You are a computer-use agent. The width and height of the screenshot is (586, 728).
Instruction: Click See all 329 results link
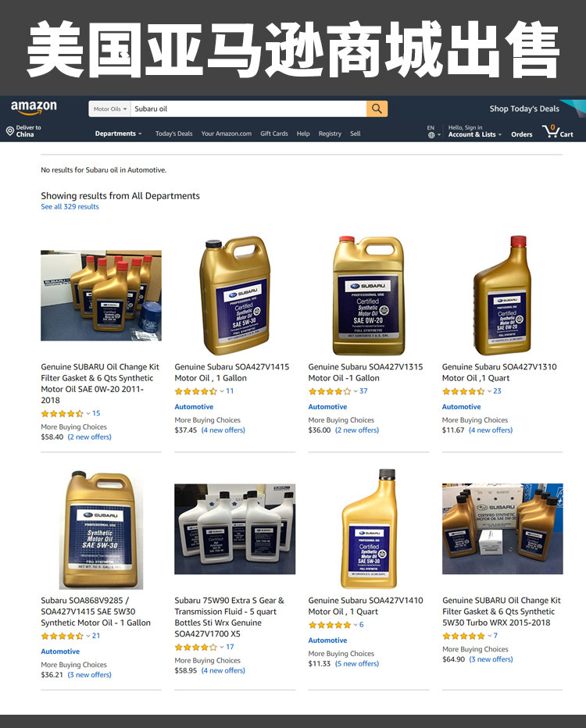point(70,207)
